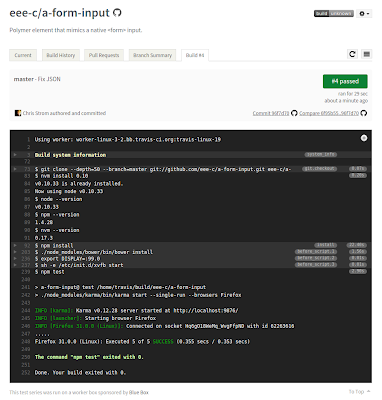
Task: Click the Karma server started log line
Action: click(x=137, y=311)
